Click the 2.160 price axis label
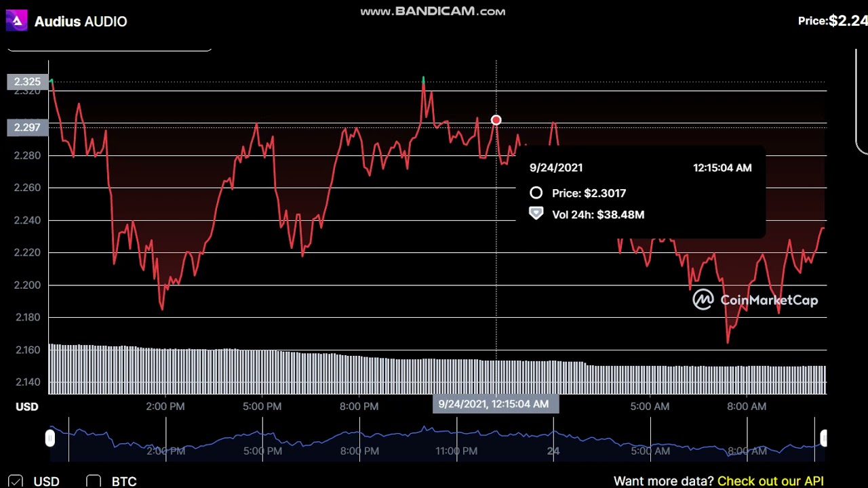The height and width of the screenshot is (488, 868). pyautogui.click(x=27, y=350)
